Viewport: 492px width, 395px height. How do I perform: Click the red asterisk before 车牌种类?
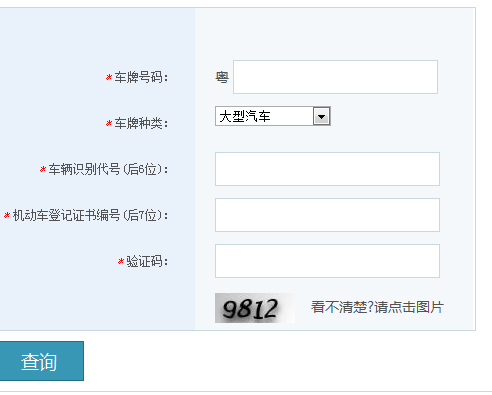(x=109, y=124)
